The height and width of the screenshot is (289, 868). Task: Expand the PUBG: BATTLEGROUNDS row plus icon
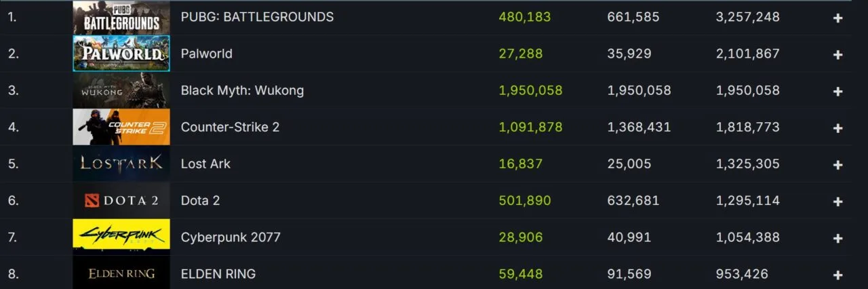[x=838, y=18]
